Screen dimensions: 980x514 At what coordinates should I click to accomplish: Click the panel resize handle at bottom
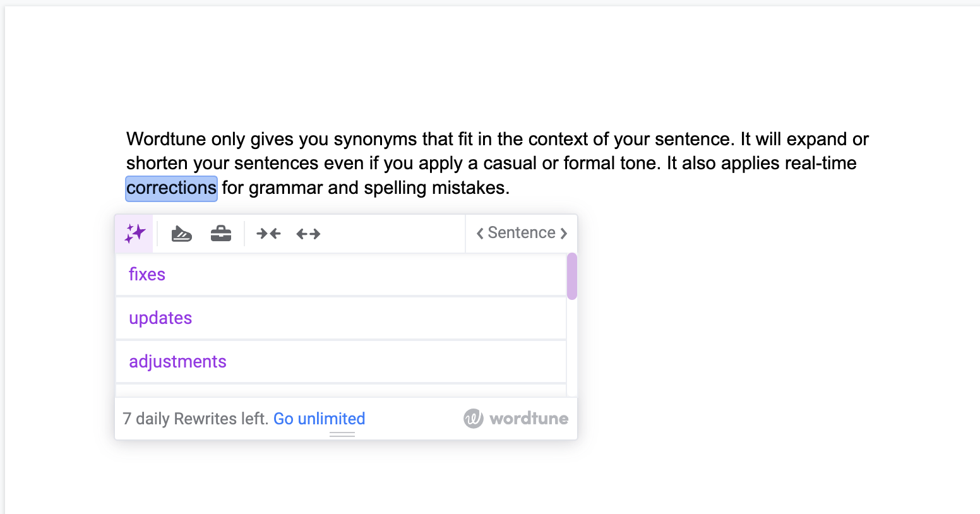click(342, 434)
